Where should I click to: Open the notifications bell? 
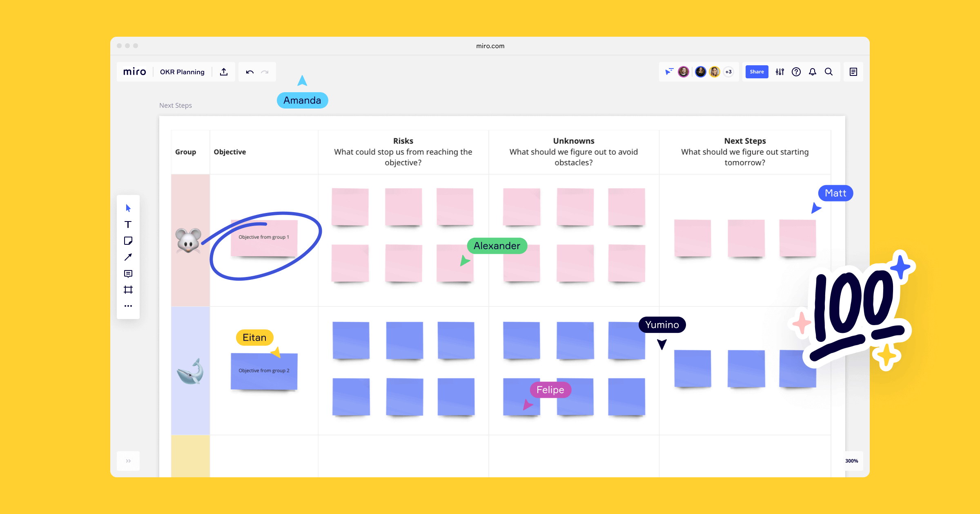pos(813,72)
